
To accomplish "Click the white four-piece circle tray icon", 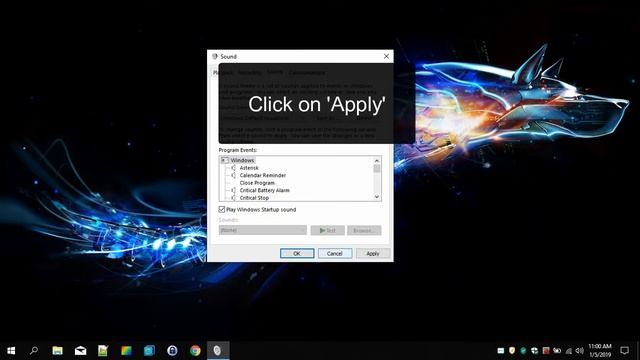I will (x=534, y=351).
